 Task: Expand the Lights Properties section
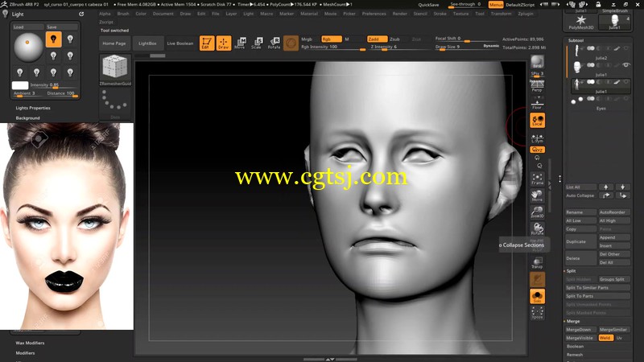click(x=33, y=108)
